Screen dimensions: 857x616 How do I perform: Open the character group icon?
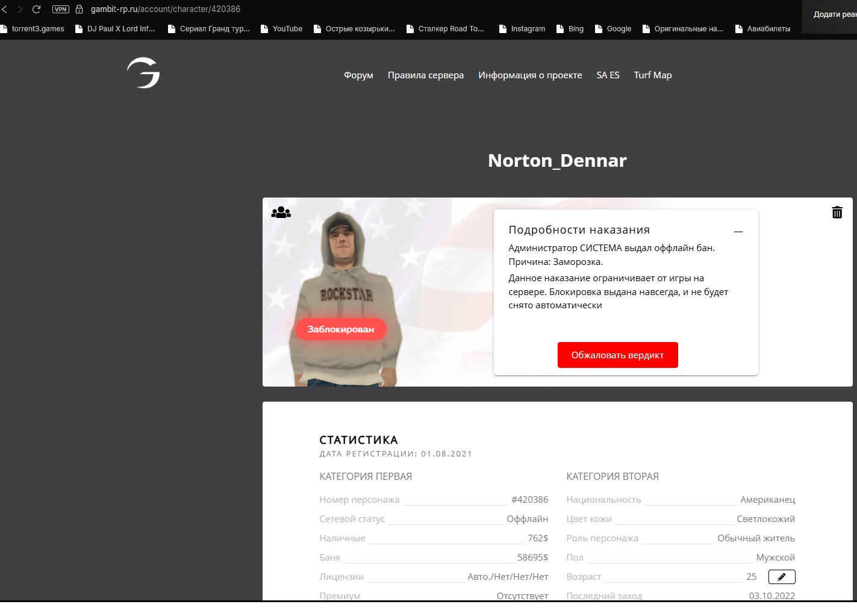click(281, 213)
